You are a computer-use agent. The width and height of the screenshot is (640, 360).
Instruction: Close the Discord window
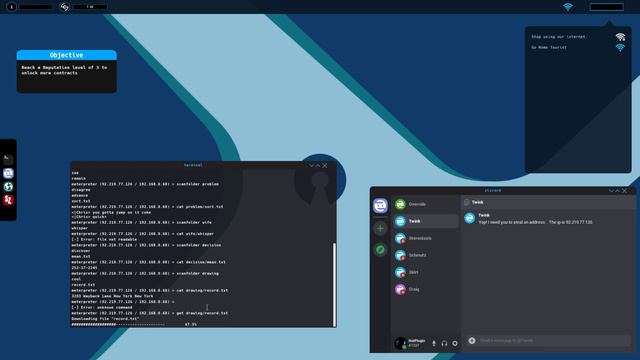click(624, 191)
